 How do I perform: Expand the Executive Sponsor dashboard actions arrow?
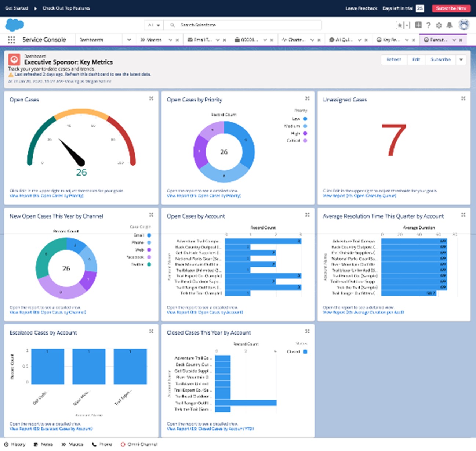pos(461,60)
